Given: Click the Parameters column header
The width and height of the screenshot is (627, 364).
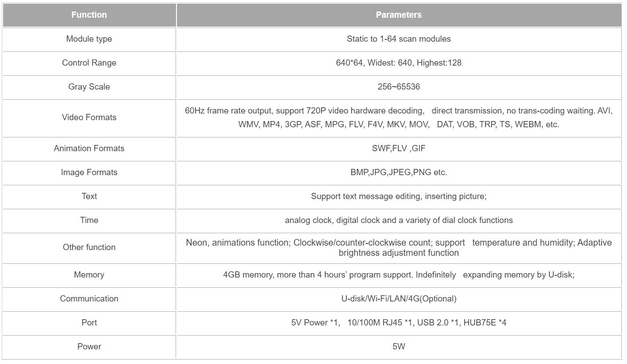Looking at the screenshot, I should 399,15.
